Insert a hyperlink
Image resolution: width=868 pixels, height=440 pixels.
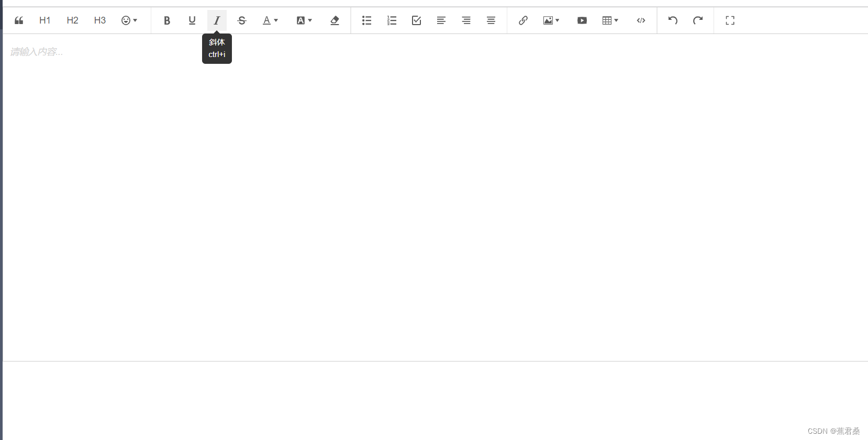[523, 20]
